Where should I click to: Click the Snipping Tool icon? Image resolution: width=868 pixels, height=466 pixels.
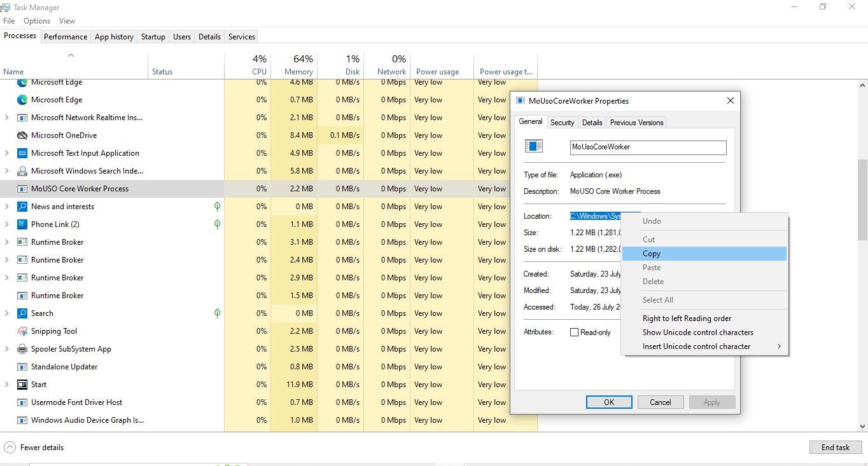click(x=22, y=331)
